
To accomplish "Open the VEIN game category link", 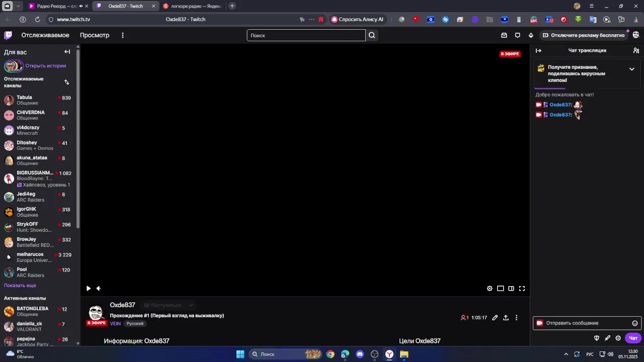I will tap(115, 324).
